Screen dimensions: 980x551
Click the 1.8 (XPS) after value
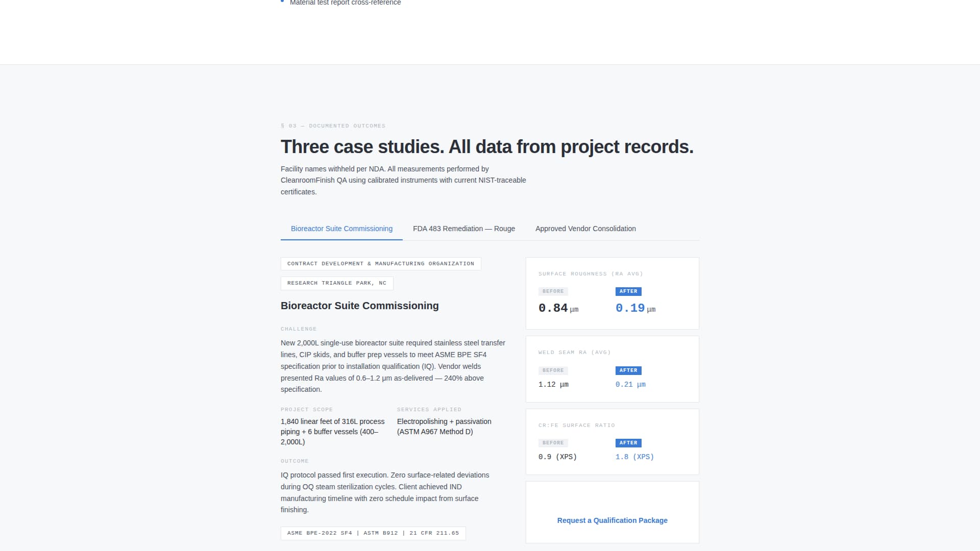634,457
